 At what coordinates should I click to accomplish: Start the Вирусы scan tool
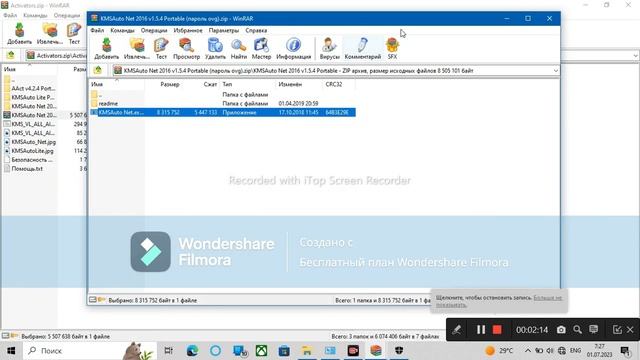329,48
